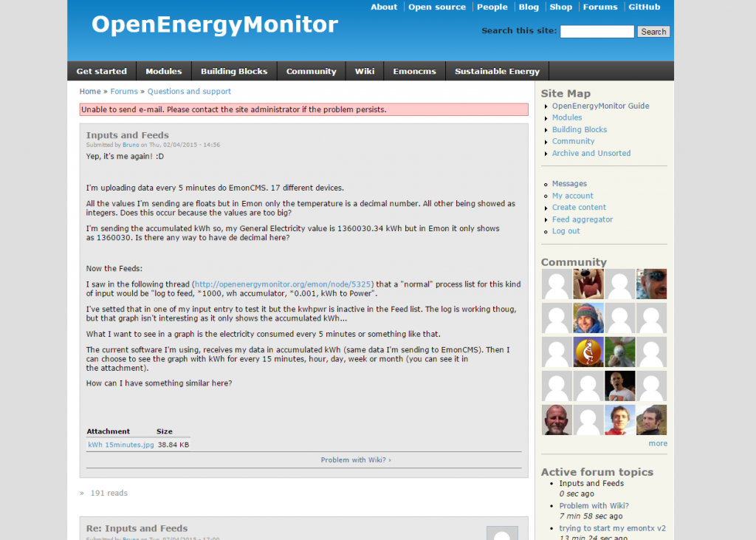
Task: Open the emon/node/5325 thread link
Action: [283, 284]
